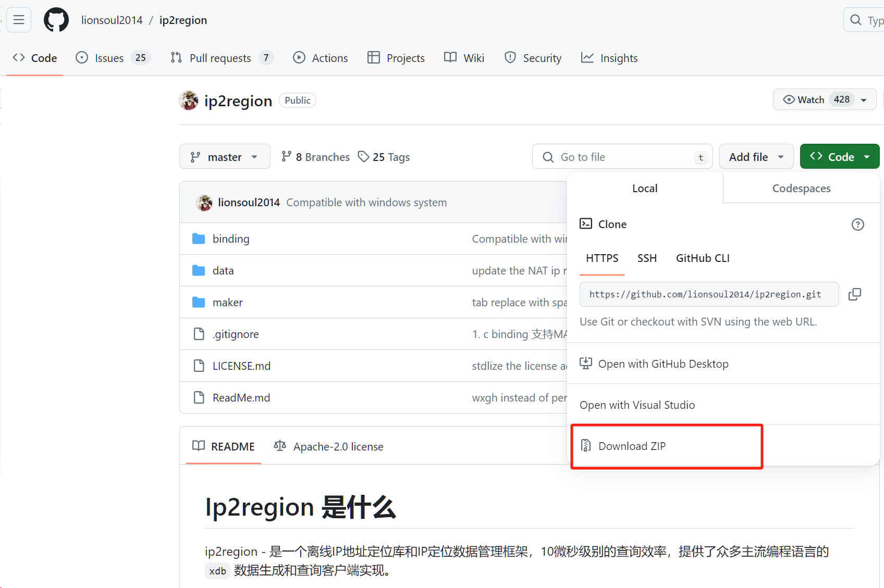884x588 pixels.
Task: Open the README tab
Action: pos(224,446)
